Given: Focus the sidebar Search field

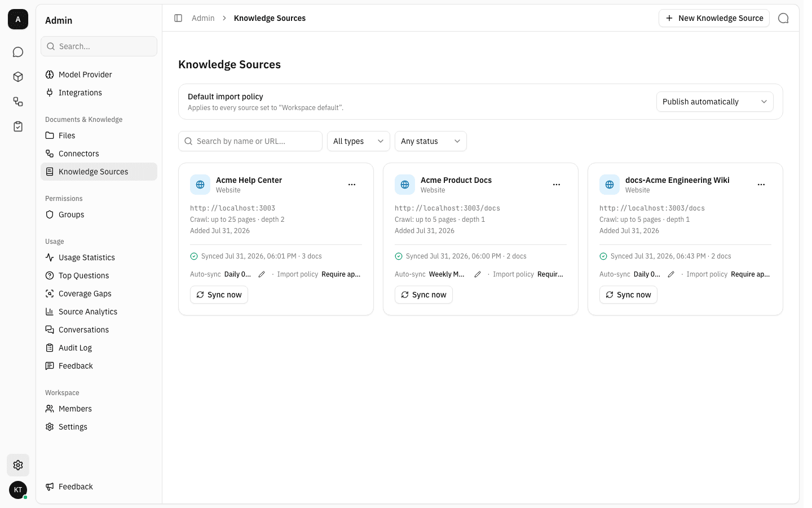Looking at the screenshot, I should click(99, 46).
